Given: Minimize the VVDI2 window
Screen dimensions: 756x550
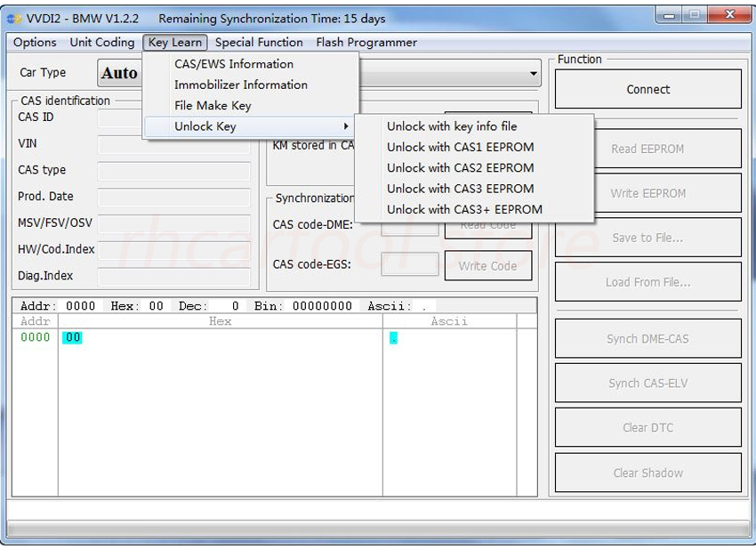Looking at the screenshot, I should 669,15.
